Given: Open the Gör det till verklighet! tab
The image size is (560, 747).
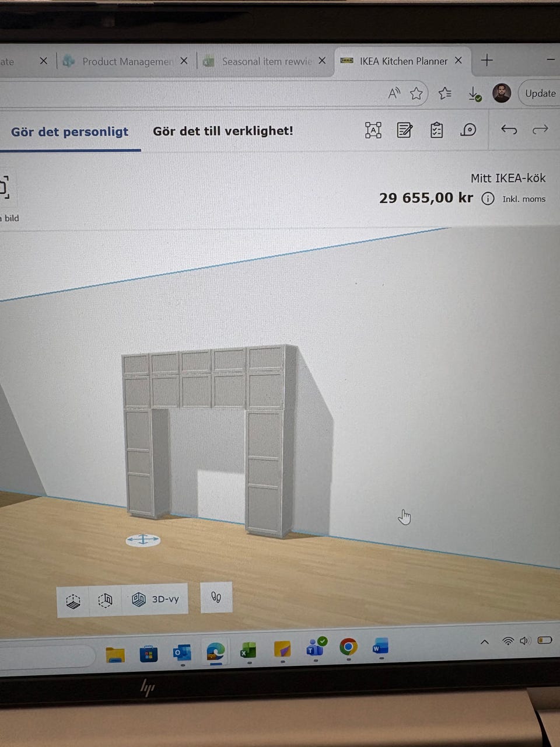Looking at the screenshot, I should click(223, 131).
